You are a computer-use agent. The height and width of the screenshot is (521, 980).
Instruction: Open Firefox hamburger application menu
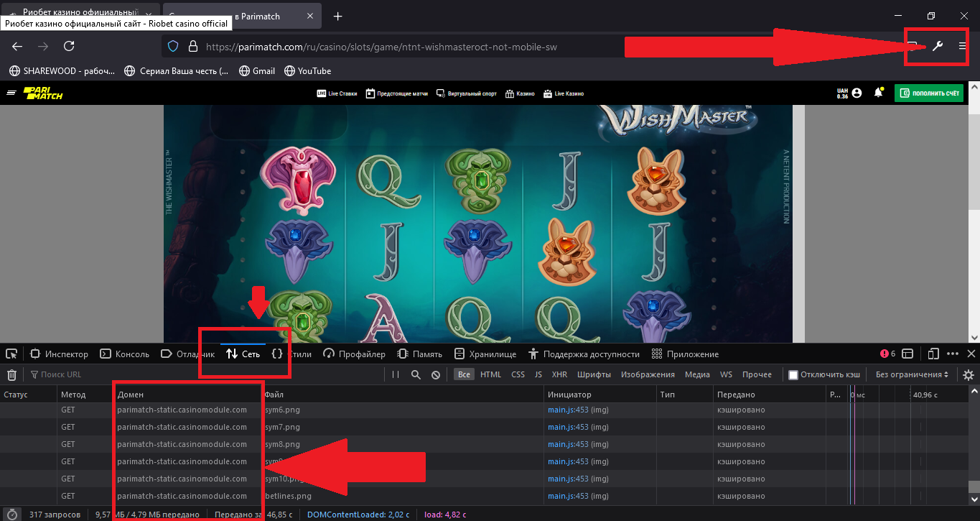963,46
